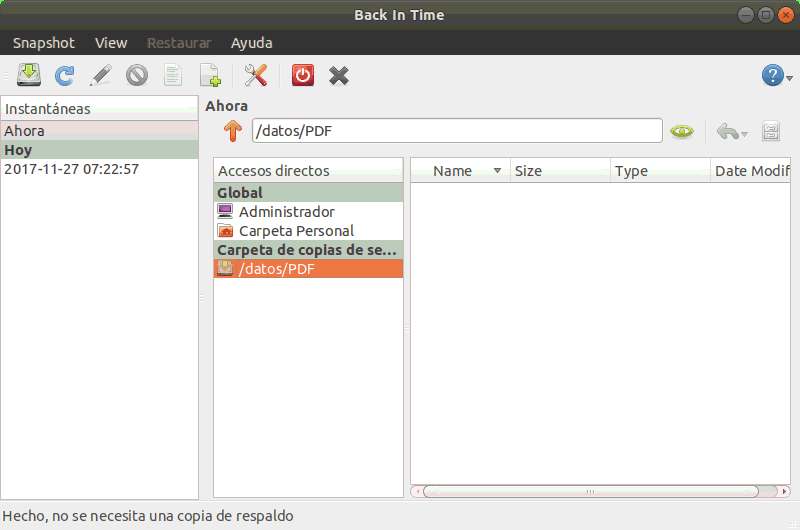
Task: Exit the application via X toolbar icon
Action: (339, 76)
